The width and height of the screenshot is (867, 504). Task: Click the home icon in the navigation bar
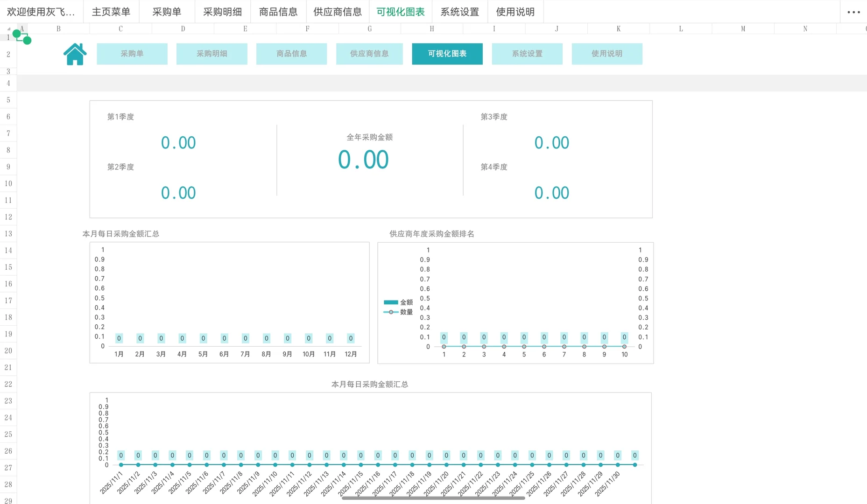click(x=74, y=54)
